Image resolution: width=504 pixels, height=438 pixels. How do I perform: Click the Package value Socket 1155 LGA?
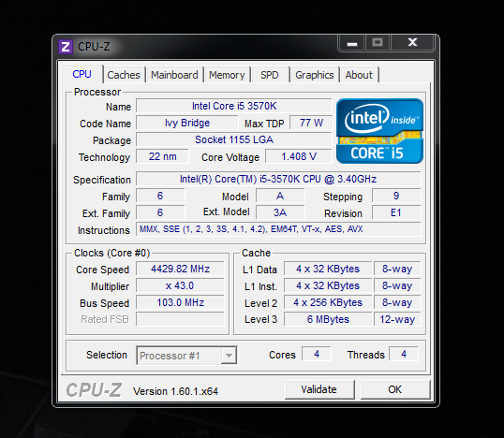click(233, 139)
